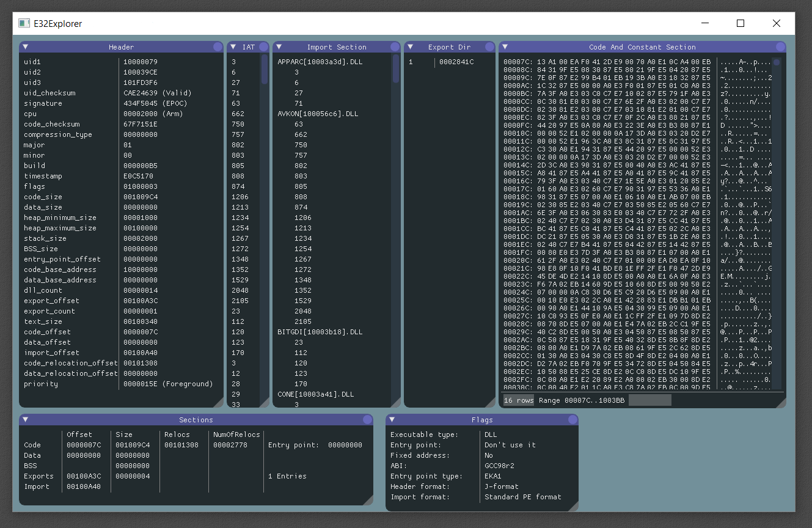Collapse the Export Dir panel triangle

tap(411, 46)
